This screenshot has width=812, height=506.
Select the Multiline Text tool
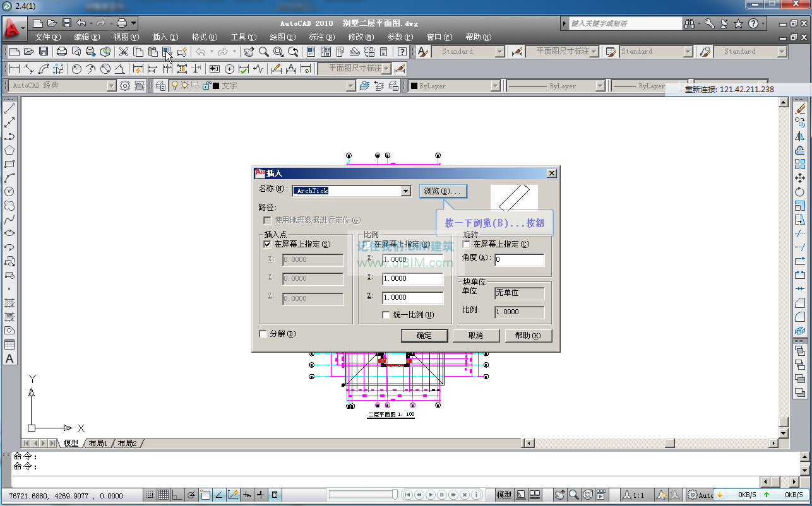pyautogui.click(x=9, y=358)
